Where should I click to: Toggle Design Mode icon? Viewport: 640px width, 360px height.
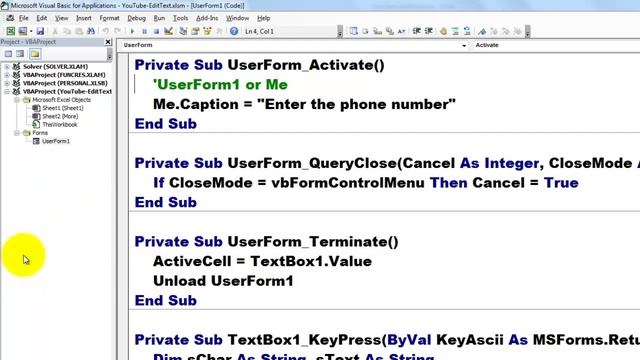(168, 31)
